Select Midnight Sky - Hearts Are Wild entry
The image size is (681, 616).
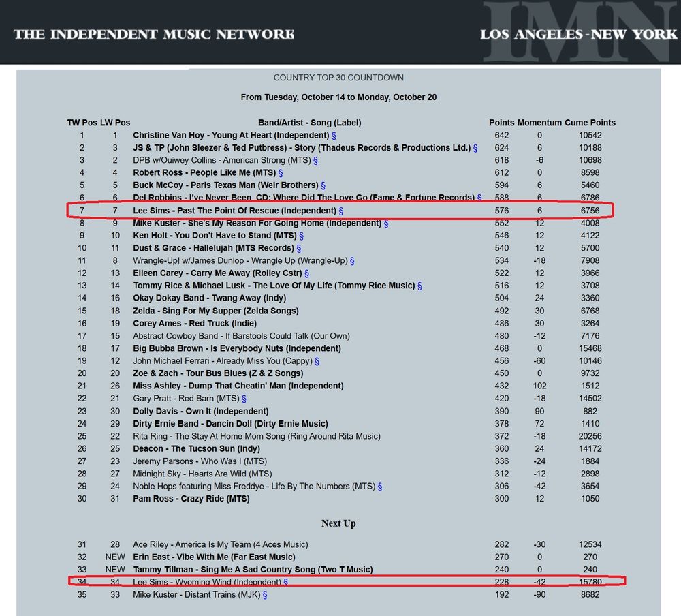click(x=202, y=474)
